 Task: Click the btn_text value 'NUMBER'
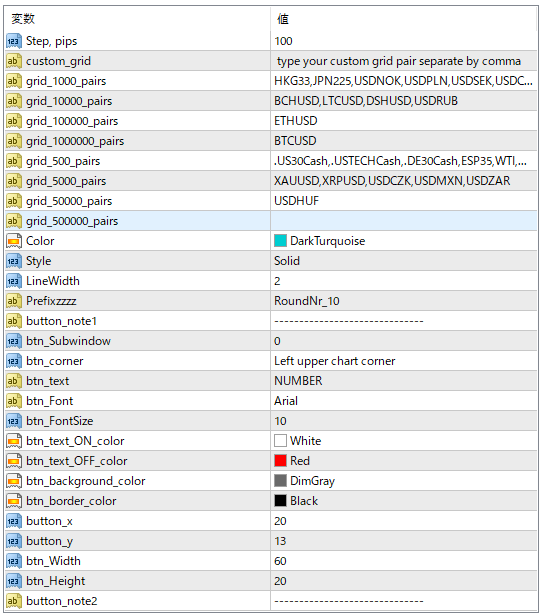[x=298, y=381]
